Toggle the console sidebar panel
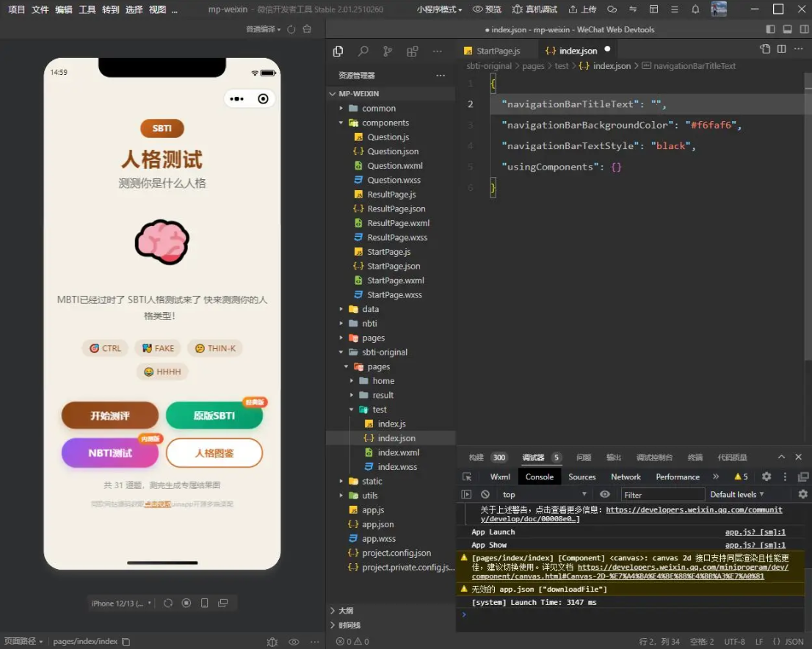The width and height of the screenshot is (812, 649). 466,494
